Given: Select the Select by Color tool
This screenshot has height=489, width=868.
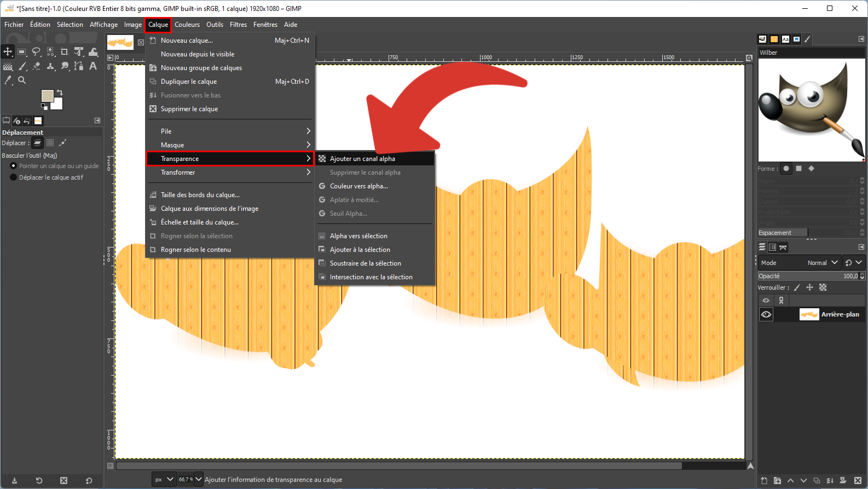Looking at the screenshot, I should coord(50,51).
